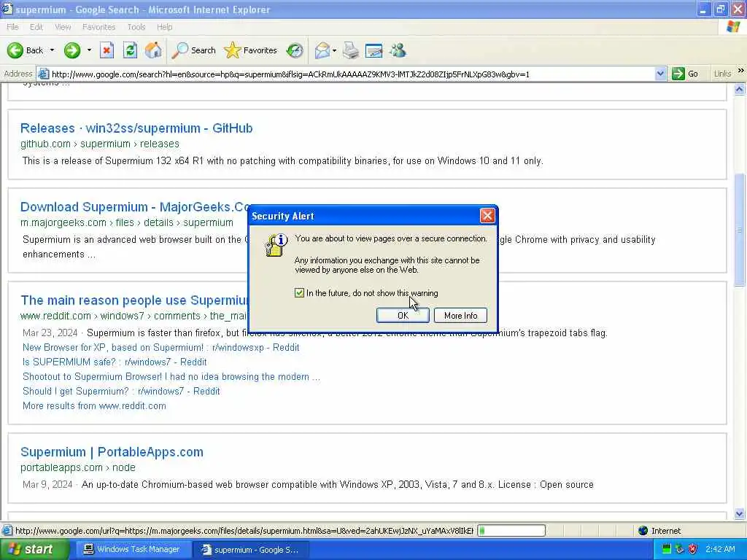Uncheck 'In the future, do not show this warning'
The height and width of the screenshot is (560, 747).
click(x=299, y=293)
